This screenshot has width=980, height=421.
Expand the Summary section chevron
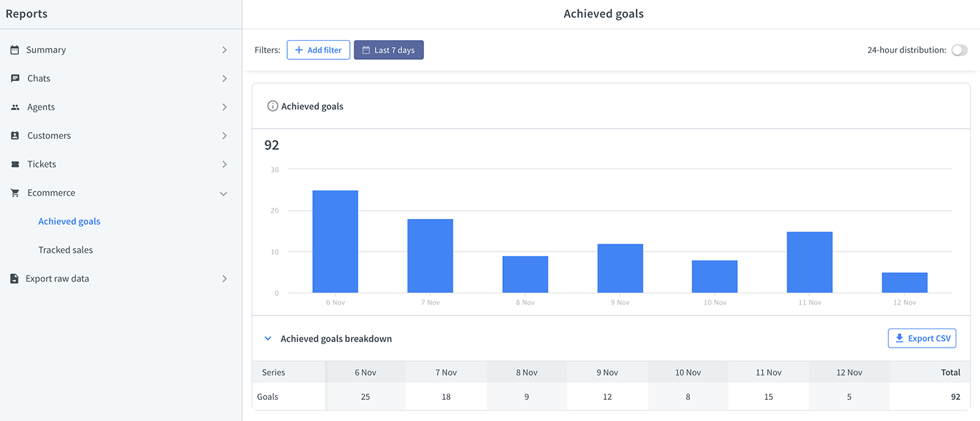coord(225,50)
